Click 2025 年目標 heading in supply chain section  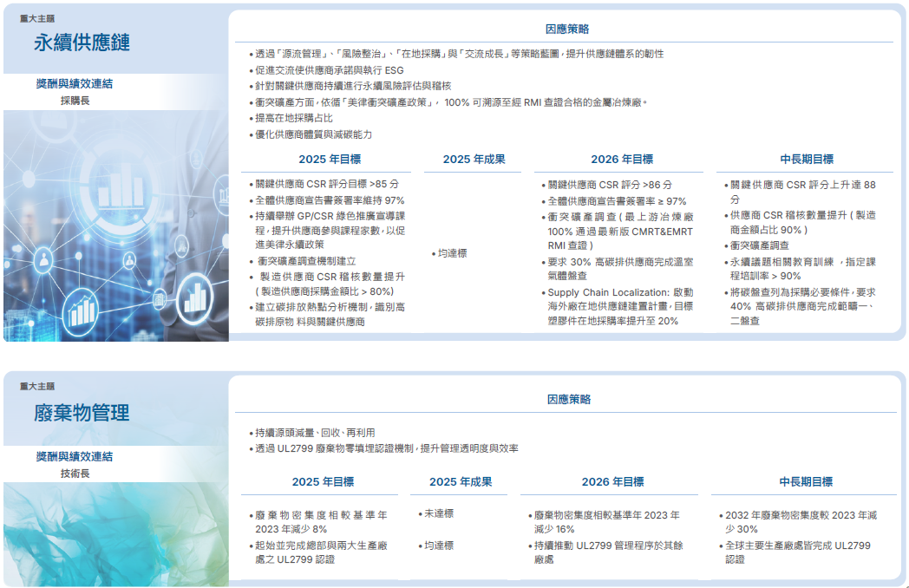click(x=330, y=159)
